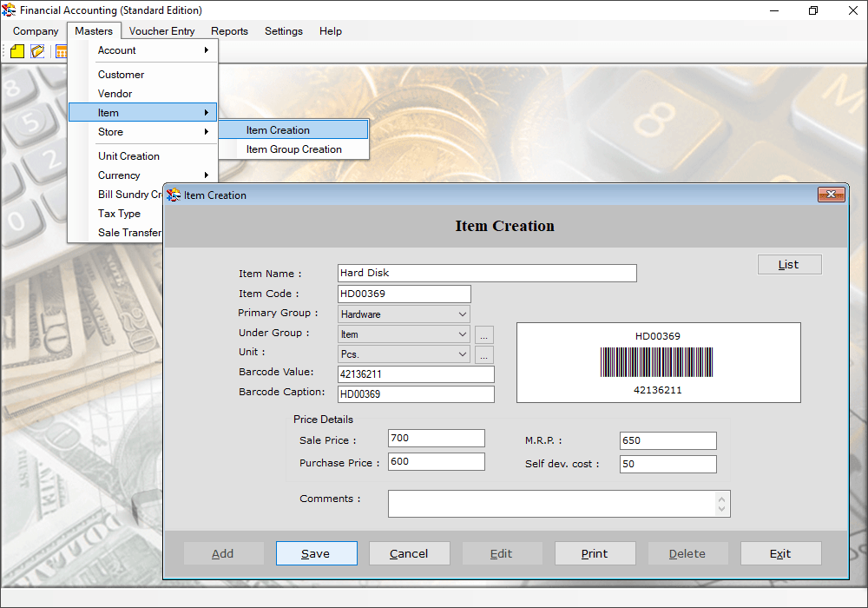Click the greyed Add button
Image resolution: width=868 pixels, height=608 pixels.
pyautogui.click(x=223, y=554)
